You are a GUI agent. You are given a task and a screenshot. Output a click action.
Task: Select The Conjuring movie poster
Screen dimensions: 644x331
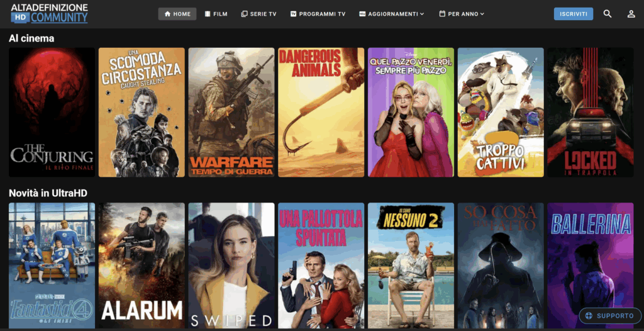click(x=52, y=112)
